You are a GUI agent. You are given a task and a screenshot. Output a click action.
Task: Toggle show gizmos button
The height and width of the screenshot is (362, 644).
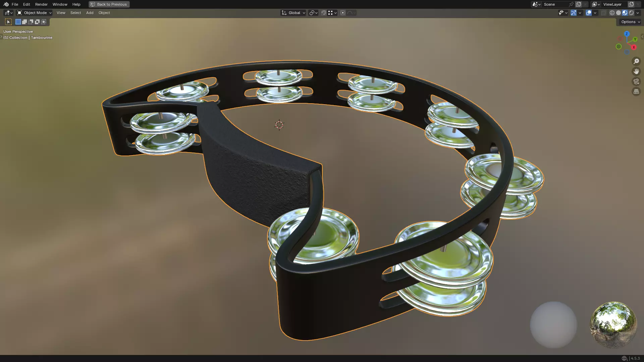[574, 13]
